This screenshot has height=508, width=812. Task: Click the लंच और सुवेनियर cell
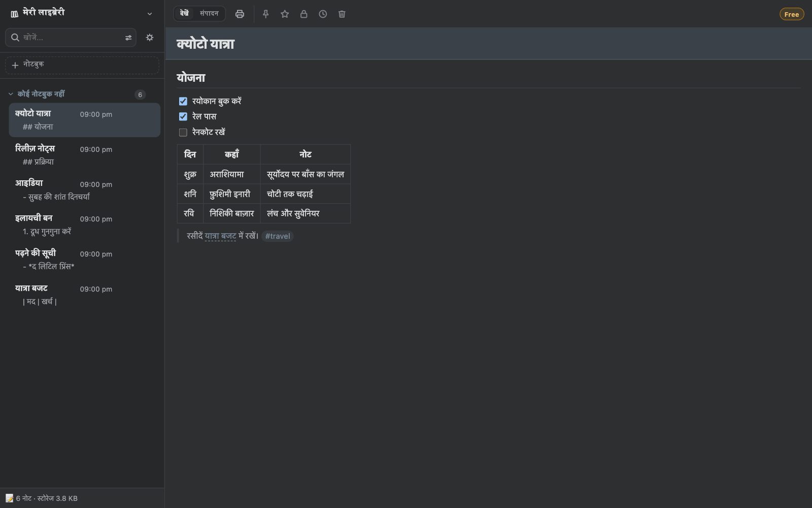pos(306,213)
